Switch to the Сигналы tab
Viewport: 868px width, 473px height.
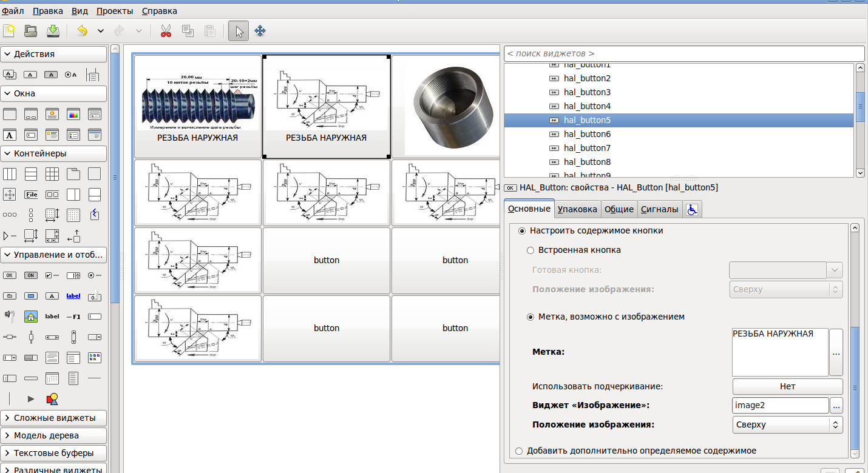660,209
